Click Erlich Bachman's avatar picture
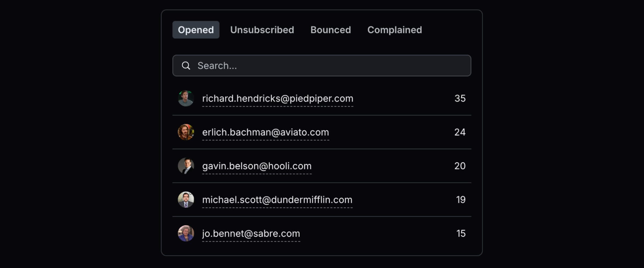 (186, 132)
